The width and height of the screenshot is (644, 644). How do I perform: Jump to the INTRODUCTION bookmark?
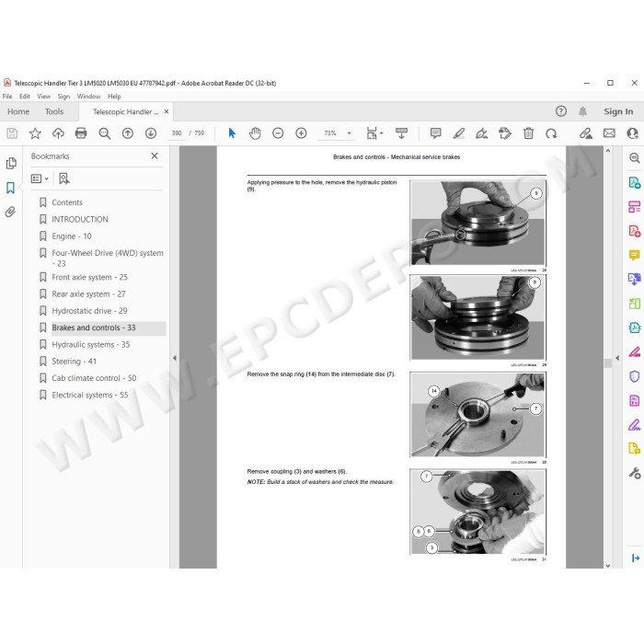click(x=80, y=219)
